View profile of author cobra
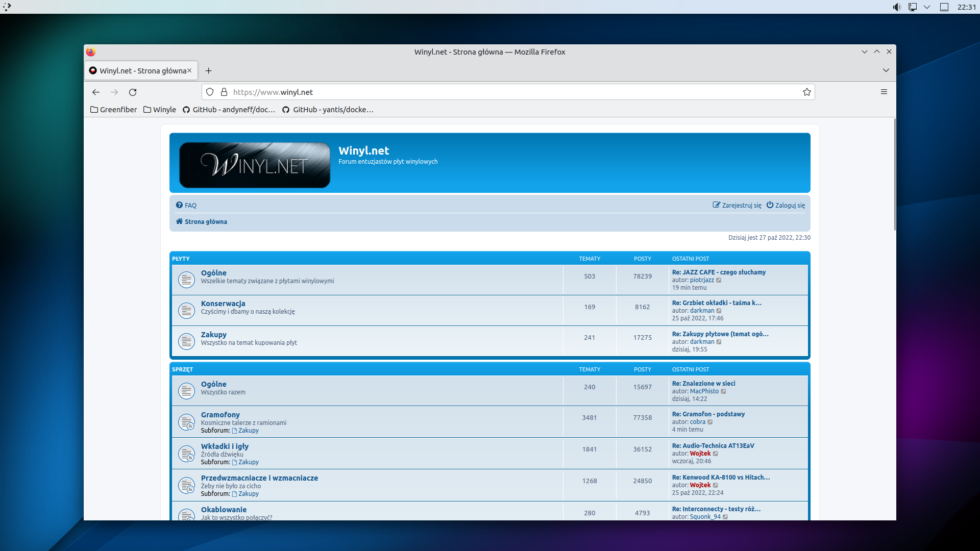 click(x=698, y=422)
